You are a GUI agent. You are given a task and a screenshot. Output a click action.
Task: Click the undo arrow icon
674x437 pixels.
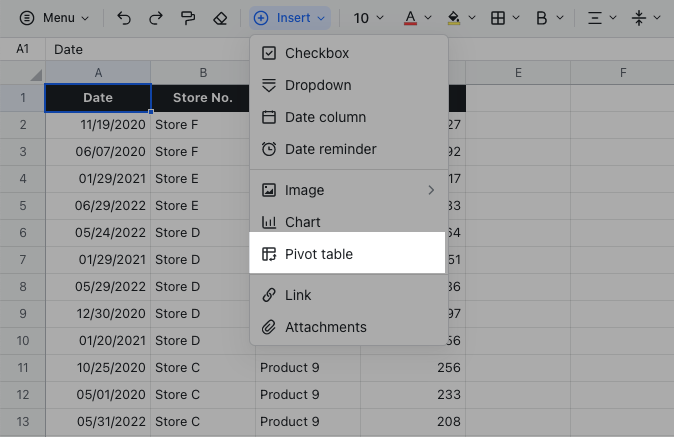pos(124,18)
